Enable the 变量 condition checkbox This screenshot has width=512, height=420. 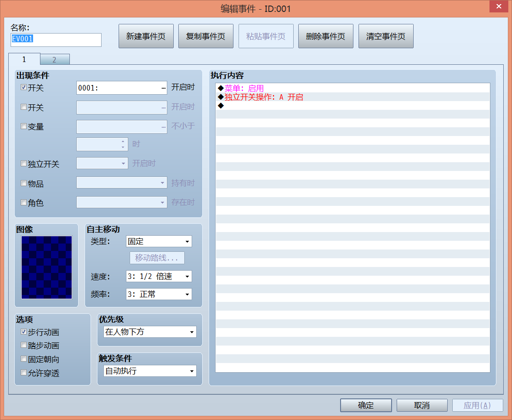(23, 126)
